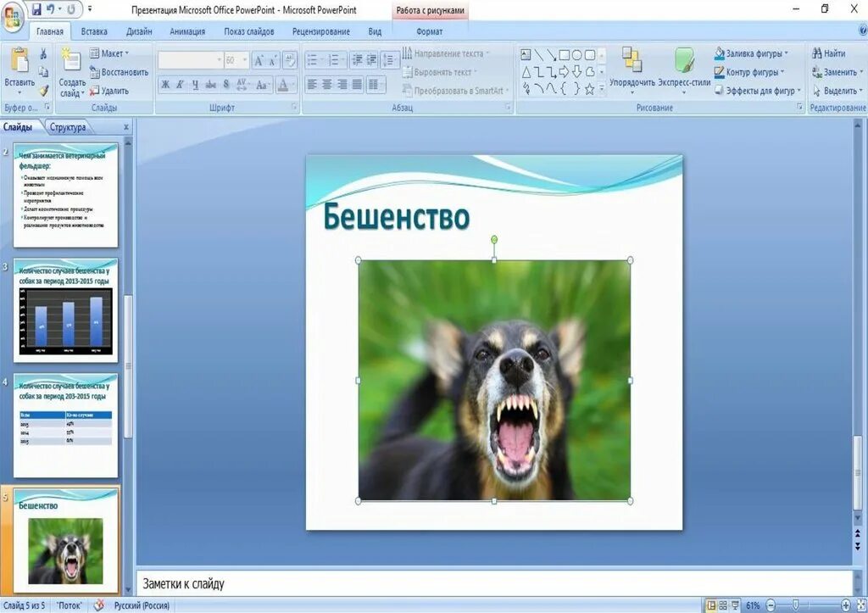Center the text alignment
The width and height of the screenshot is (868, 613).
pyautogui.click(x=327, y=85)
